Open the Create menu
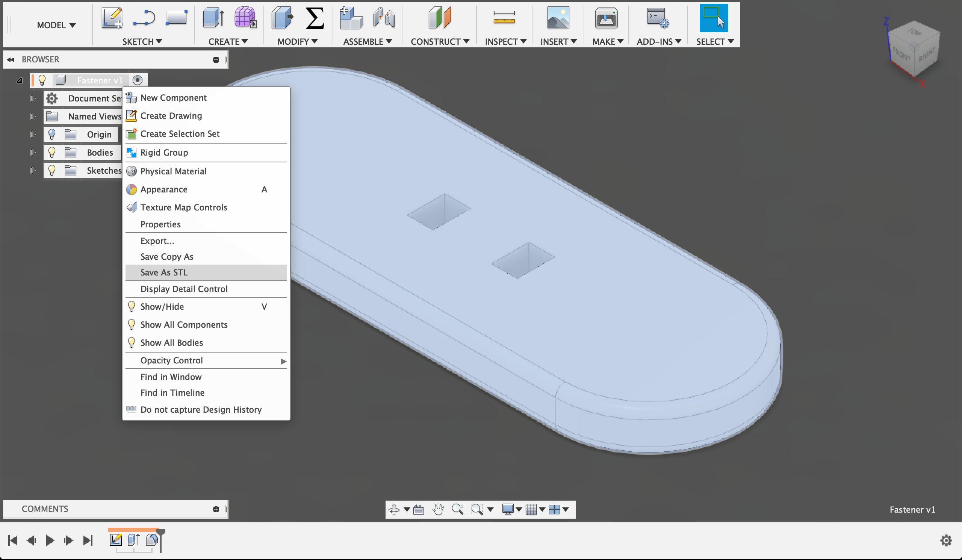Screen dimensions: 962x560 [x=226, y=41]
